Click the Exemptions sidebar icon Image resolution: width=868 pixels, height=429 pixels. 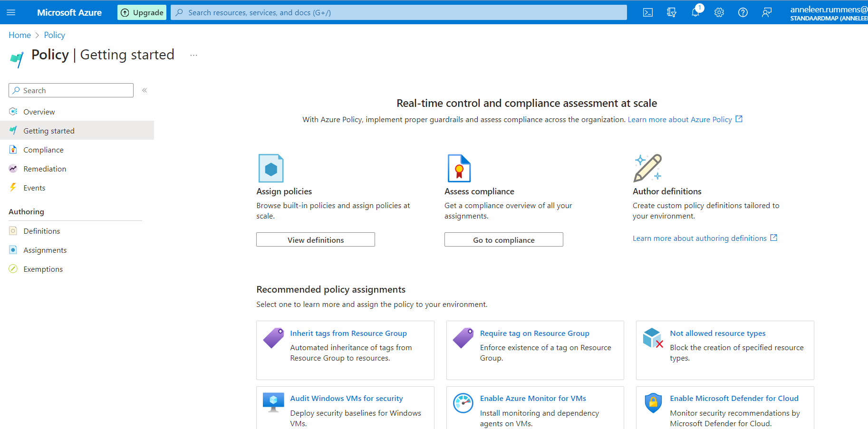click(x=13, y=269)
